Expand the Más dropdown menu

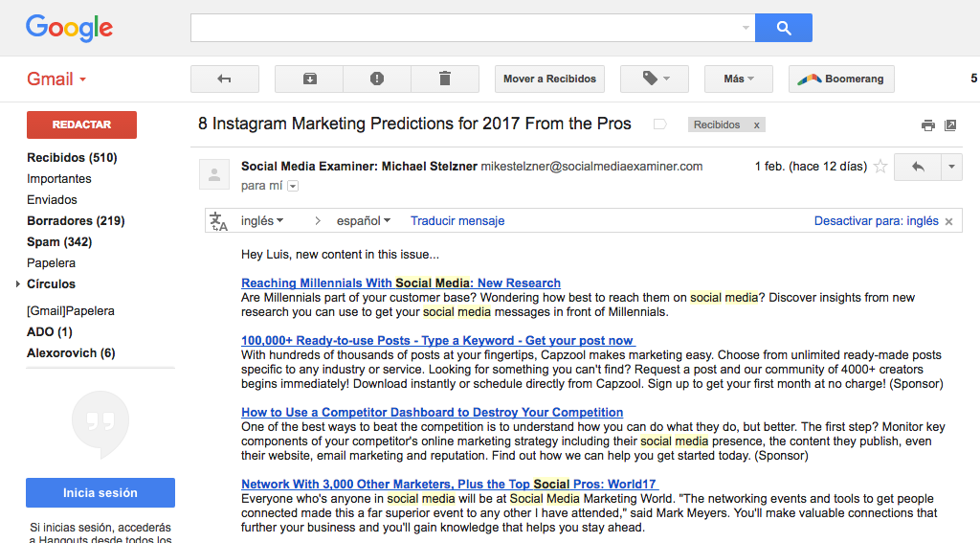point(738,79)
